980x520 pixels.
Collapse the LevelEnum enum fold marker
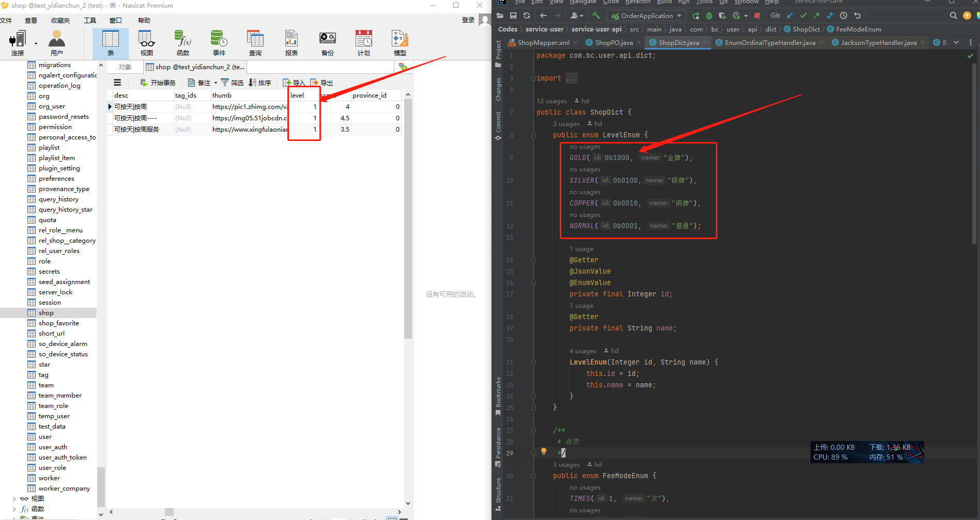click(533, 135)
